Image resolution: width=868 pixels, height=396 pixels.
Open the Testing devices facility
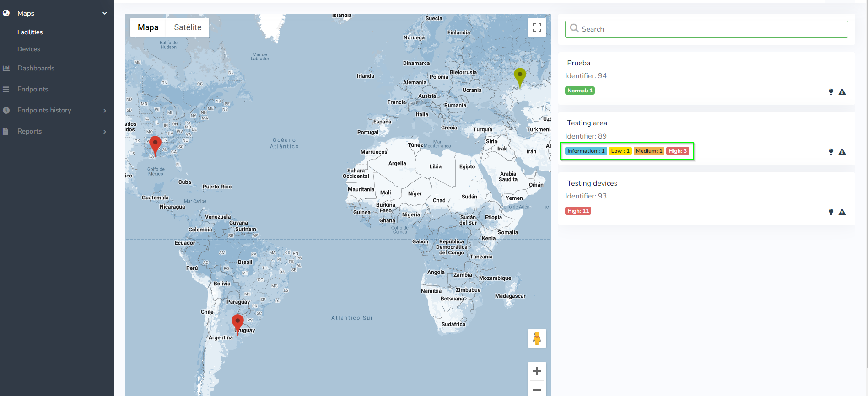[592, 183]
